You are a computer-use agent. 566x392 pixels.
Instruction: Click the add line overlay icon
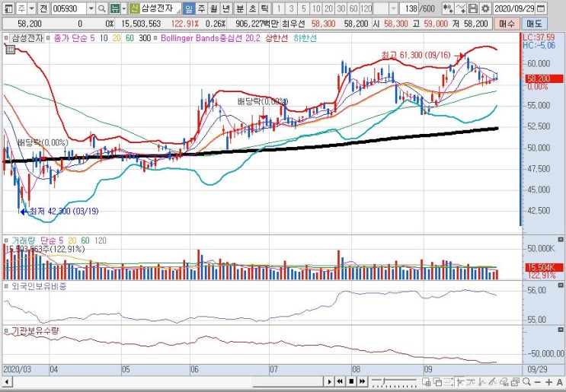[x=461, y=8]
